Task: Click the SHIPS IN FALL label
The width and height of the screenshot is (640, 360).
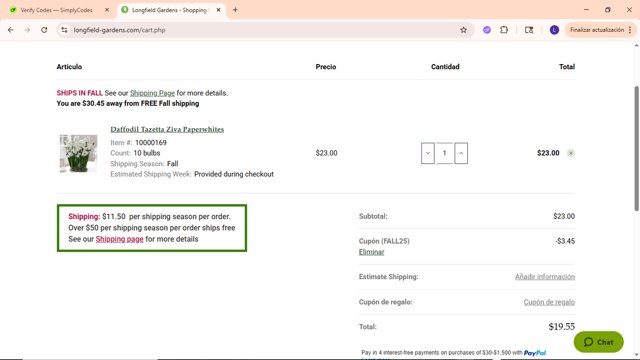Action: (80, 93)
